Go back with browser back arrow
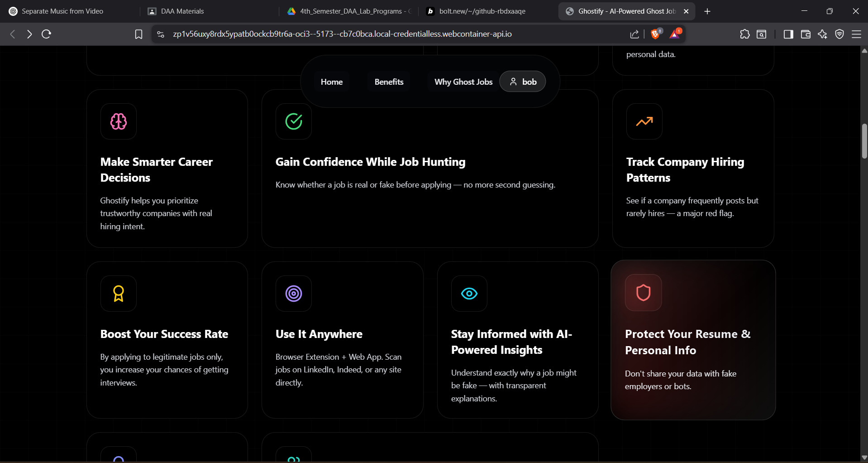The height and width of the screenshot is (463, 868). [13, 34]
